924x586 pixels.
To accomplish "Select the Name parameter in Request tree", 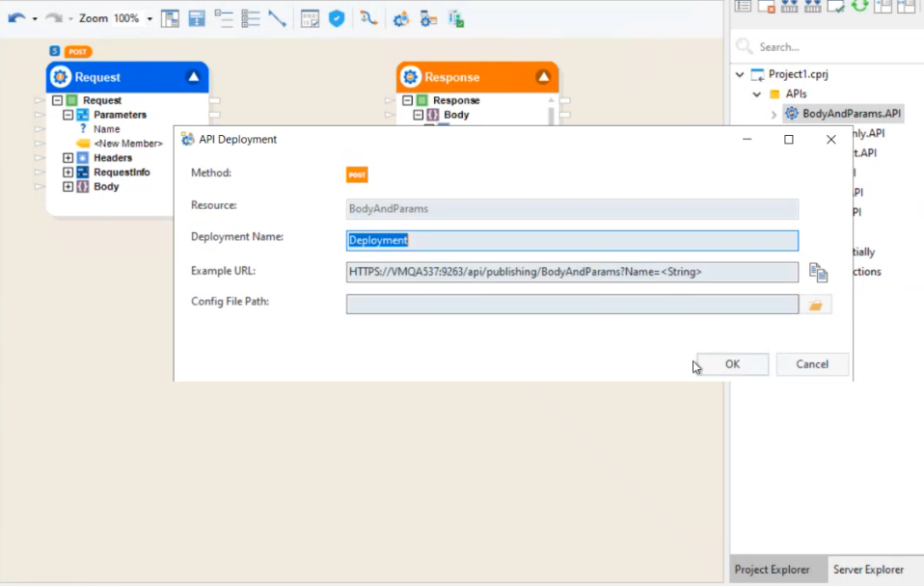I will pyautogui.click(x=106, y=129).
